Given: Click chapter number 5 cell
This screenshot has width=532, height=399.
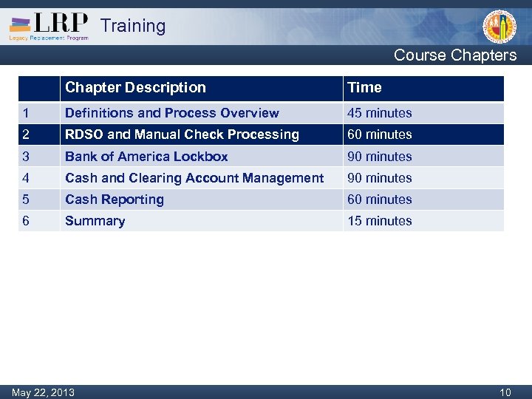Looking at the screenshot, I should (39, 199).
